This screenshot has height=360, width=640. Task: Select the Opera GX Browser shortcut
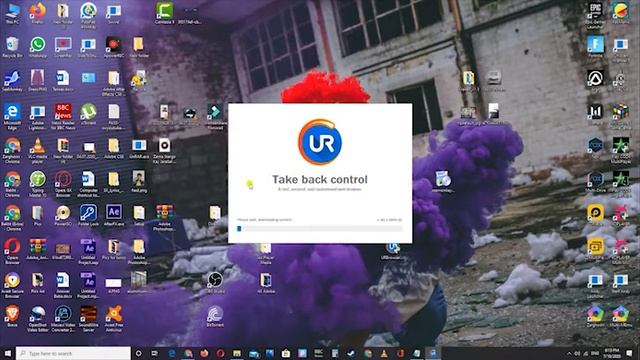point(63,184)
